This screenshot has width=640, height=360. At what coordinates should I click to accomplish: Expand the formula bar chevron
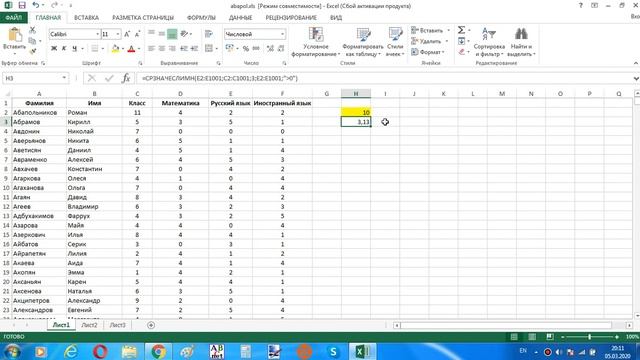[x=636, y=78]
